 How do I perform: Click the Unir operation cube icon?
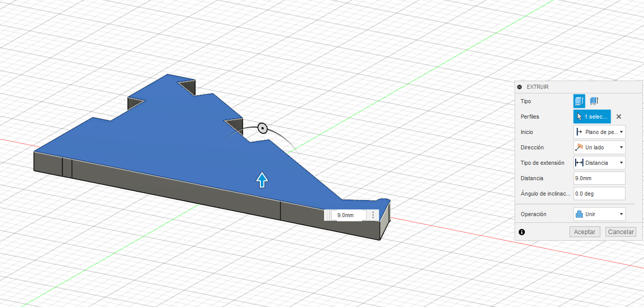coord(580,214)
